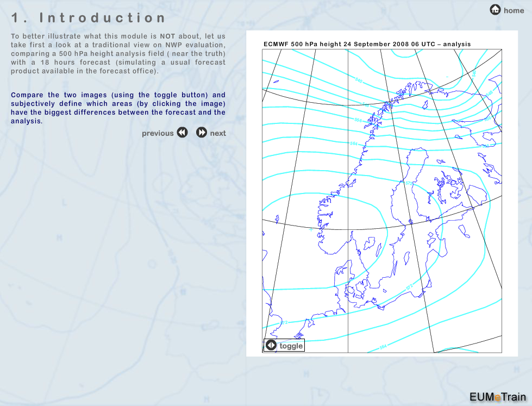Click the 572 label in the map center
This screenshot has width=532, height=406.
(x=409, y=184)
